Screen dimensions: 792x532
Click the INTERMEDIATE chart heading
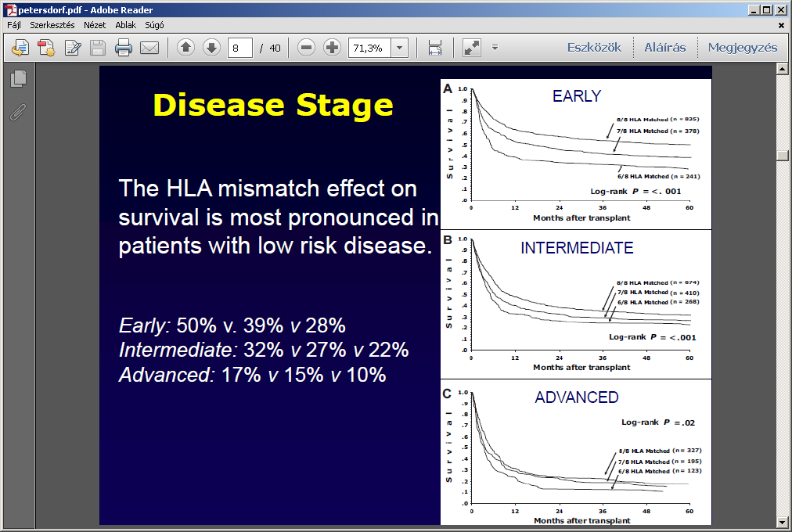pyautogui.click(x=577, y=248)
